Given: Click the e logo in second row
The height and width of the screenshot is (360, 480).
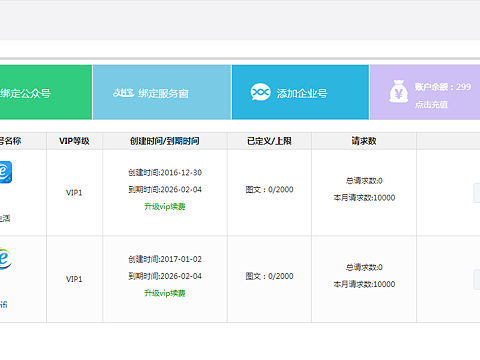Looking at the screenshot, I should click(6, 258).
